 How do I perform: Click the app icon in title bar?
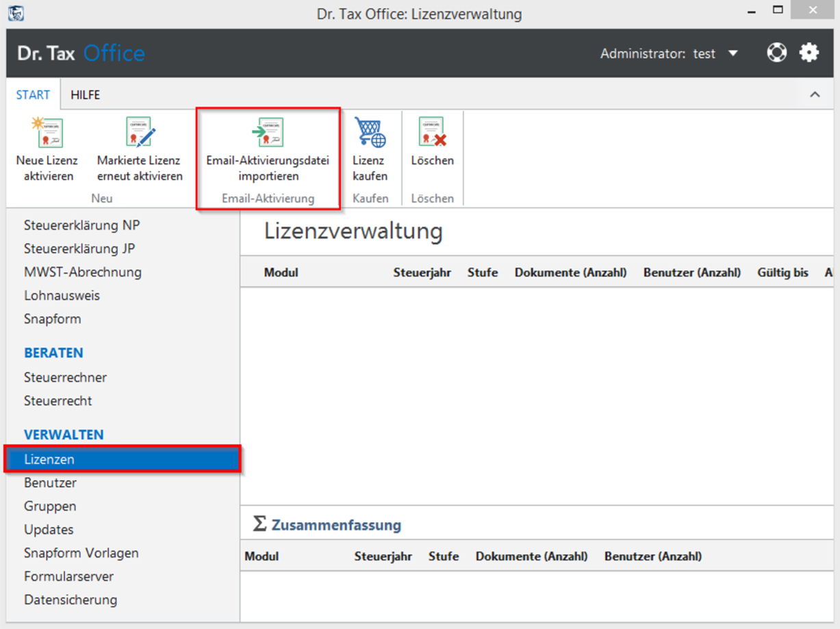[x=16, y=13]
